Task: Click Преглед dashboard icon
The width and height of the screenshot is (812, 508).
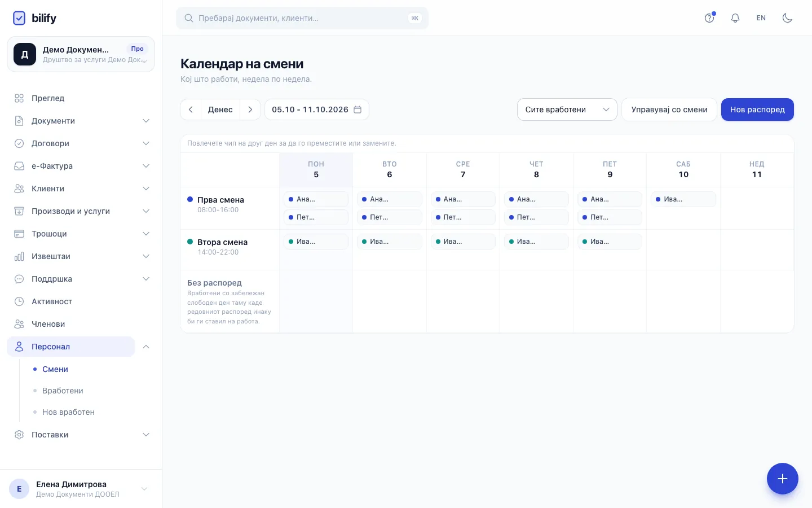Action: coord(19,98)
